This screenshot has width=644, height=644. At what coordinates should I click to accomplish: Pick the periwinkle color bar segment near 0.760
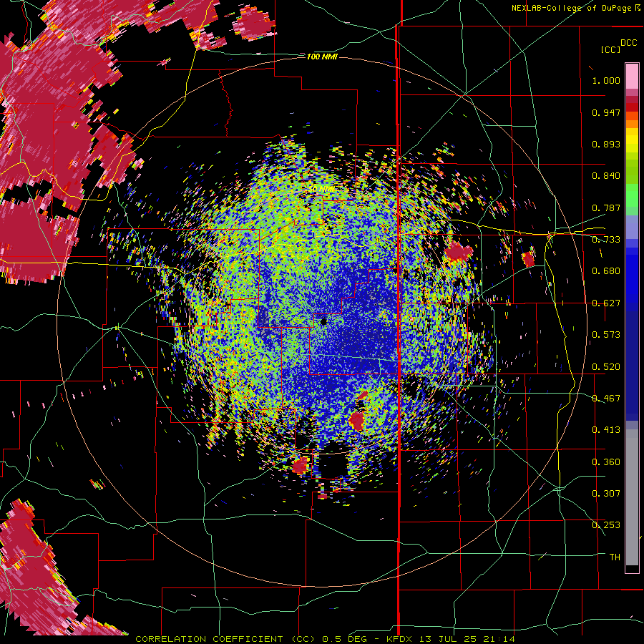632,228
